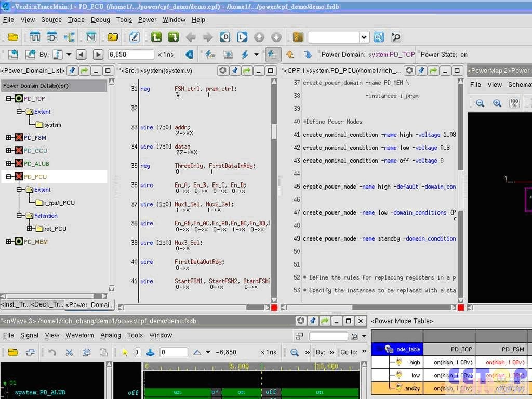Select the low row in Power Mode Table
The width and height of the screenshot is (532, 399).
[x=415, y=375]
